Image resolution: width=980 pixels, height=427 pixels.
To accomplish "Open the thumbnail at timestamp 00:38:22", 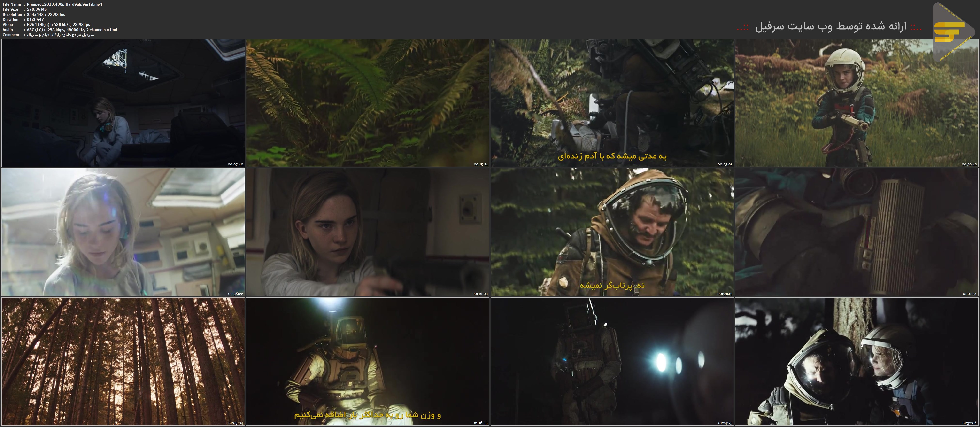I will click(123, 232).
